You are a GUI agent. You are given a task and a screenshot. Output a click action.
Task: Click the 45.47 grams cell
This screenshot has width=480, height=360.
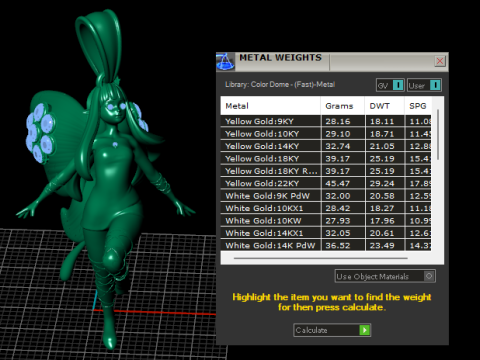click(343, 184)
